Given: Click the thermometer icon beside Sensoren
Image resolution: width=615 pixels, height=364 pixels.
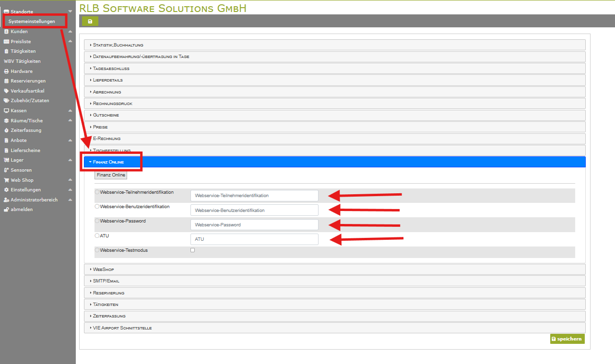Looking at the screenshot, I should click(6, 170).
